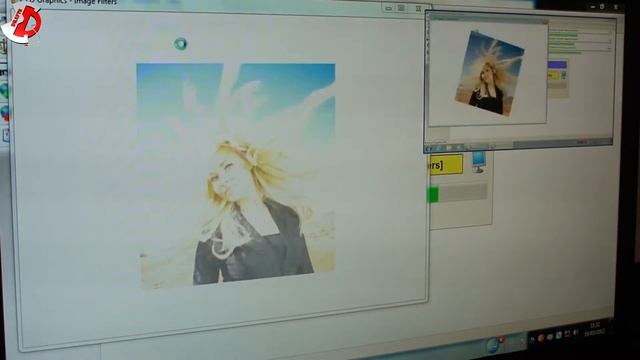Close the Image Filters window

point(418,8)
